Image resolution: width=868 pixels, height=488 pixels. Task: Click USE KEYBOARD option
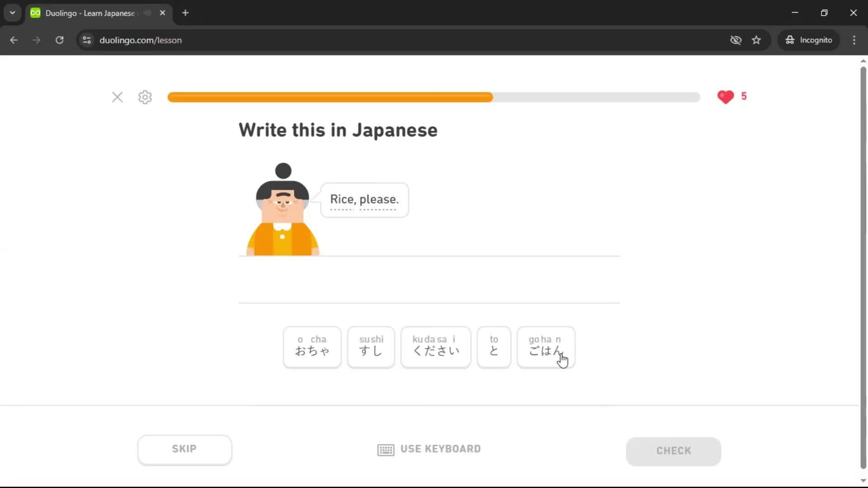(429, 449)
